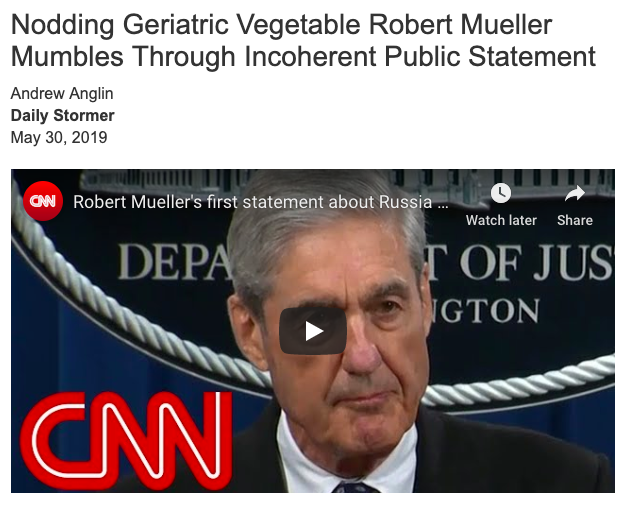Click the large red CNN logo watermark

point(126,441)
